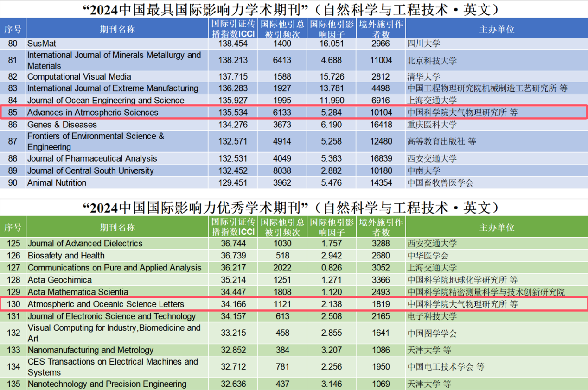Click the Genes & Diseases journal entry
This screenshot has width=588, height=390.
[x=62, y=125]
